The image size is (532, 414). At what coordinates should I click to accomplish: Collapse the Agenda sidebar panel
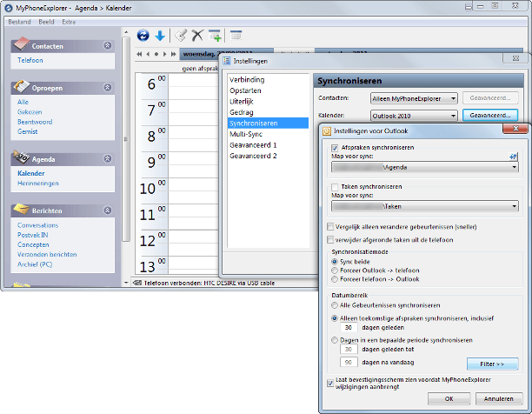pos(108,158)
